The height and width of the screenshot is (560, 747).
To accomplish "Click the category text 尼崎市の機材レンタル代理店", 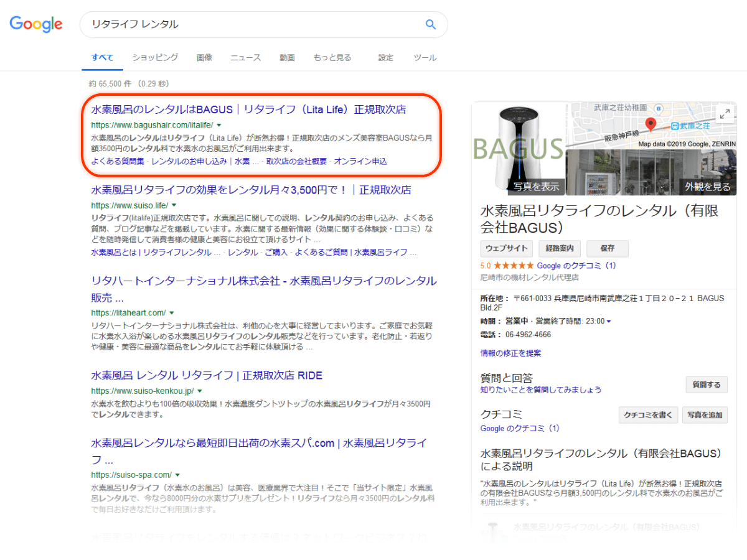I will click(530, 277).
